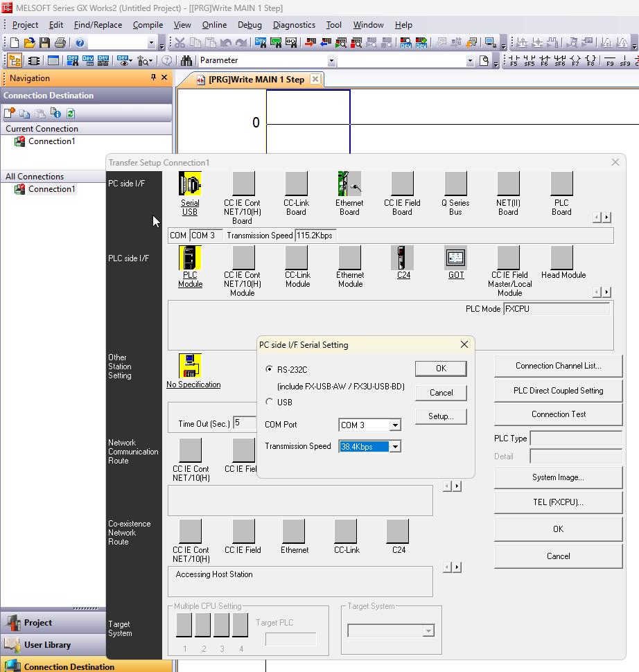The image size is (639, 672).
Task: Select the USB radio button
Action: [x=270, y=402]
